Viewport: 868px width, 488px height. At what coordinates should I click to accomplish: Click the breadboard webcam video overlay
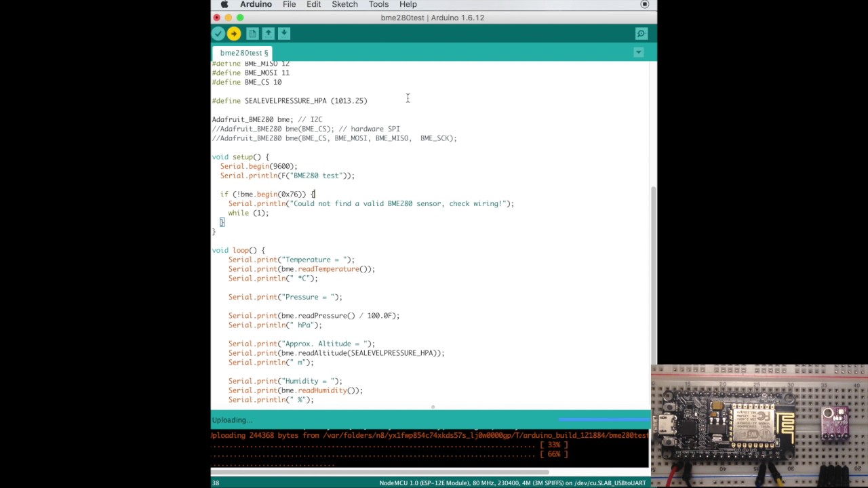[x=759, y=426]
